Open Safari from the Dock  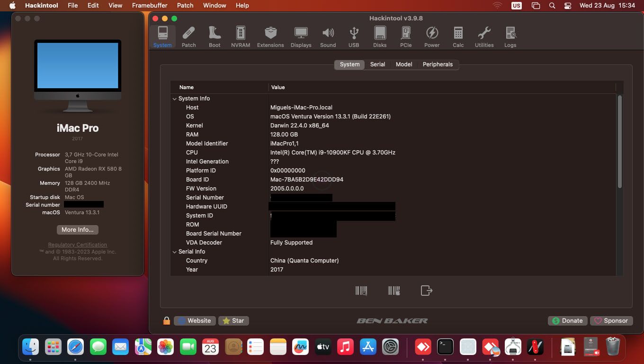coord(75,347)
